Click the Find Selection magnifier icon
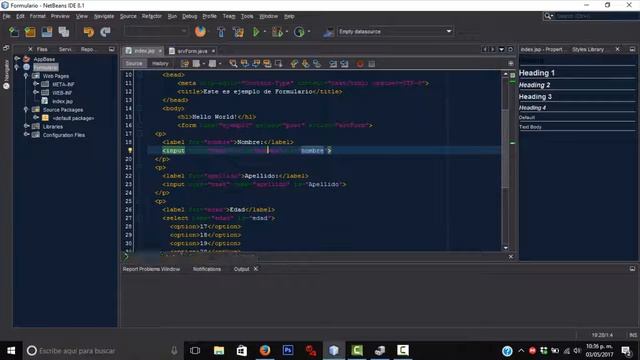Screen dimensions: 640x360 click(233, 64)
